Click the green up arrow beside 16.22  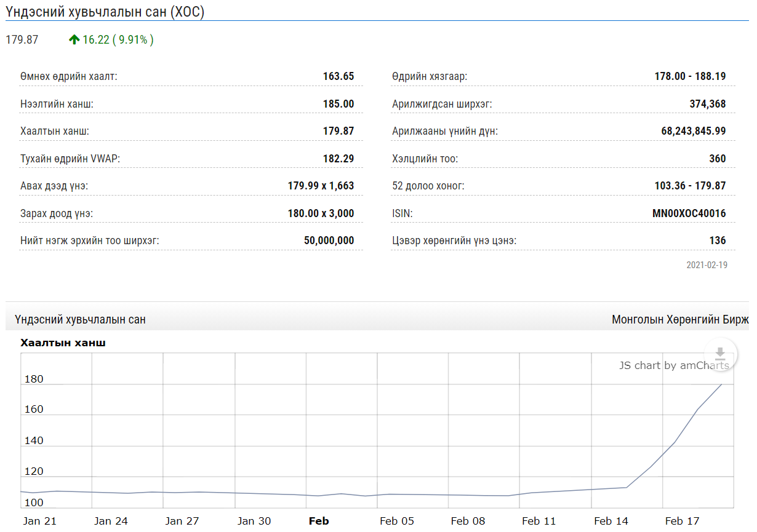(x=74, y=40)
